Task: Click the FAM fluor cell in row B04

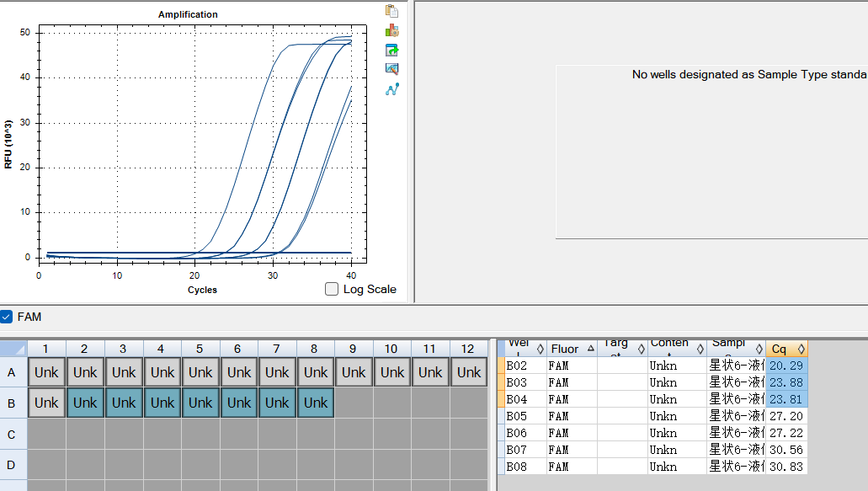Action: [572, 399]
